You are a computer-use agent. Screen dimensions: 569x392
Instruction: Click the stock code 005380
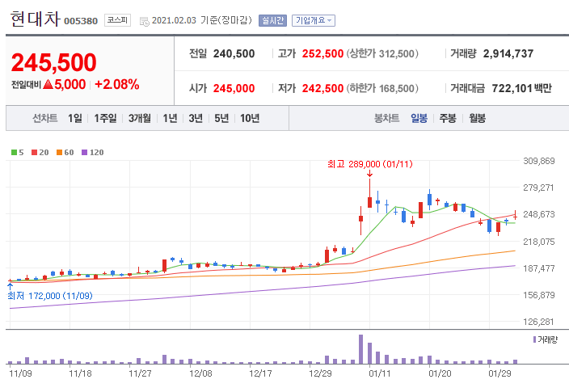click(81, 21)
